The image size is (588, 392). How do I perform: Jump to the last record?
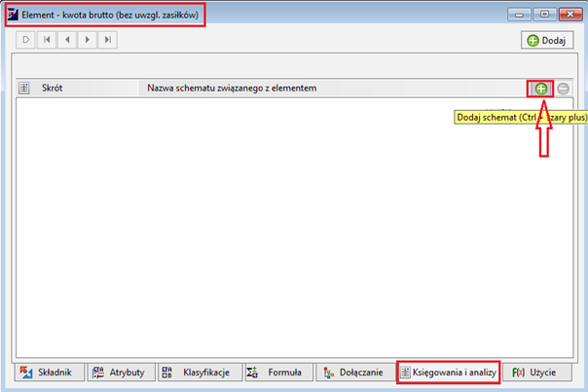pos(108,40)
